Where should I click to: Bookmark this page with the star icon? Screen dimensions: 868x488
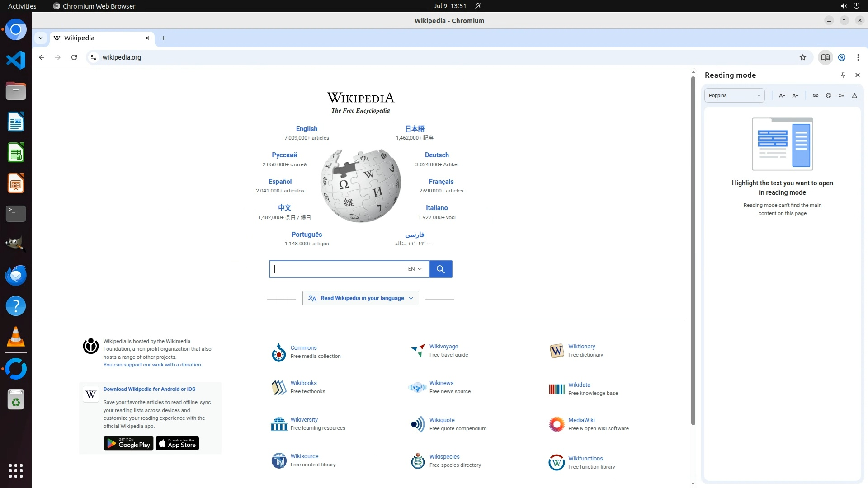pos(803,57)
